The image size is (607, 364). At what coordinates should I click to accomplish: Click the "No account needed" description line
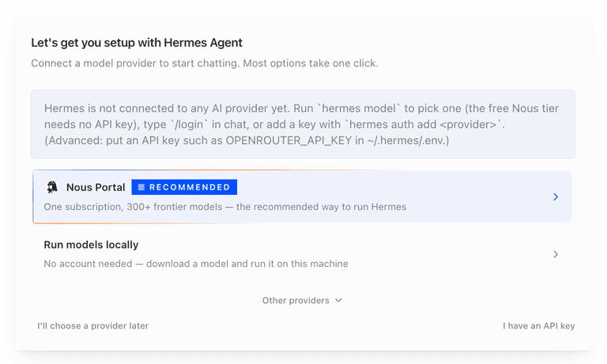[x=196, y=264]
